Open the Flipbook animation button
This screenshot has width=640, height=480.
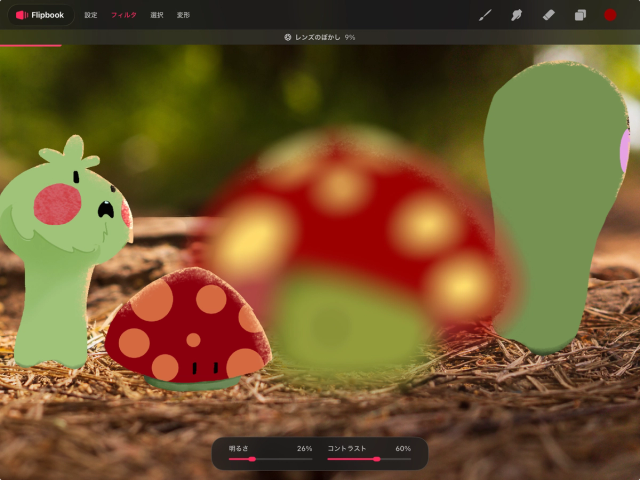pos(40,15)
